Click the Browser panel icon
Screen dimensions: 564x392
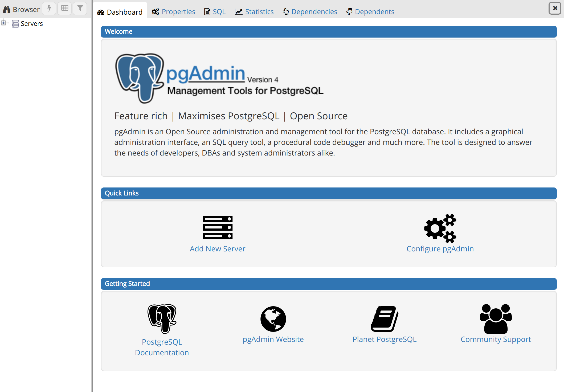(6, 9)
